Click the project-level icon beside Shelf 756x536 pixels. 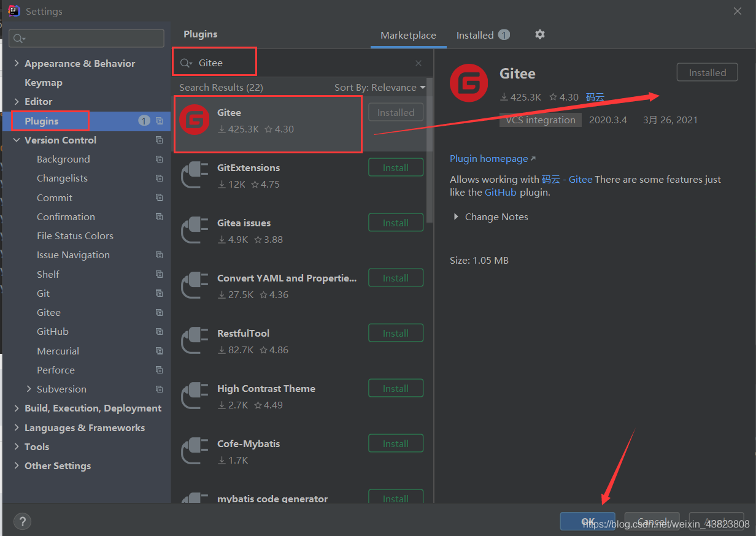159,274
